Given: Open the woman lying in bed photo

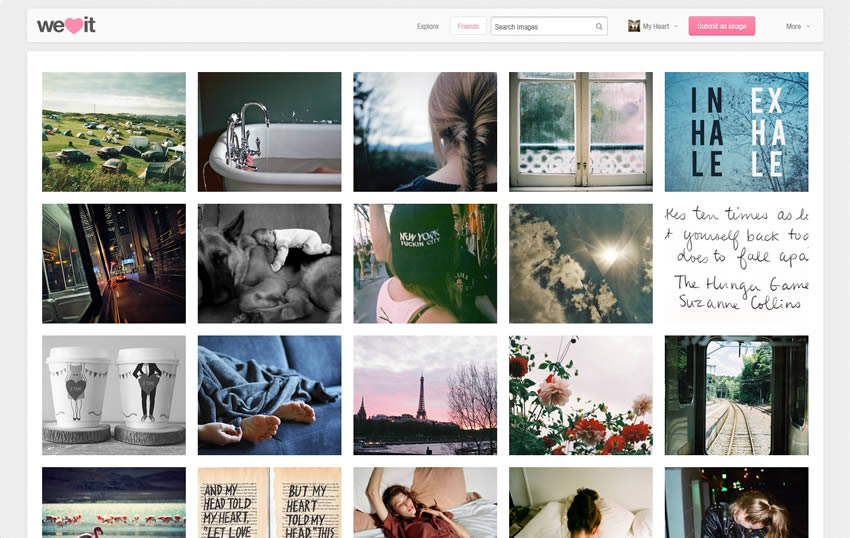Looking at the screenshot, I should [425, 503].
